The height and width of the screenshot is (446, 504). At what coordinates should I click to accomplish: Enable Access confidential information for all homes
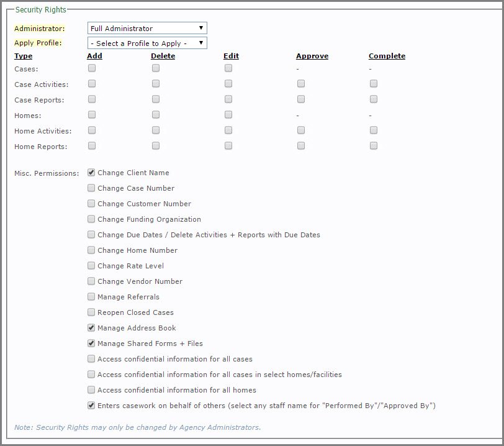click(91, 389)
